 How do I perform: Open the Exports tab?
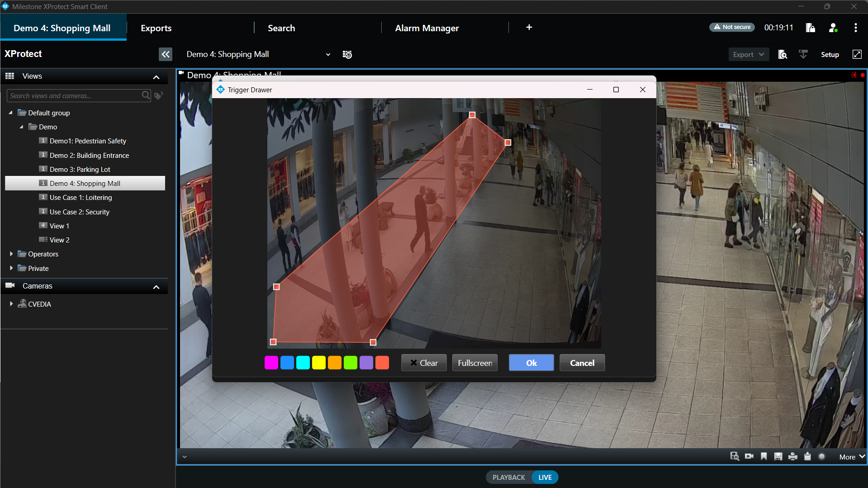(156, 28)
